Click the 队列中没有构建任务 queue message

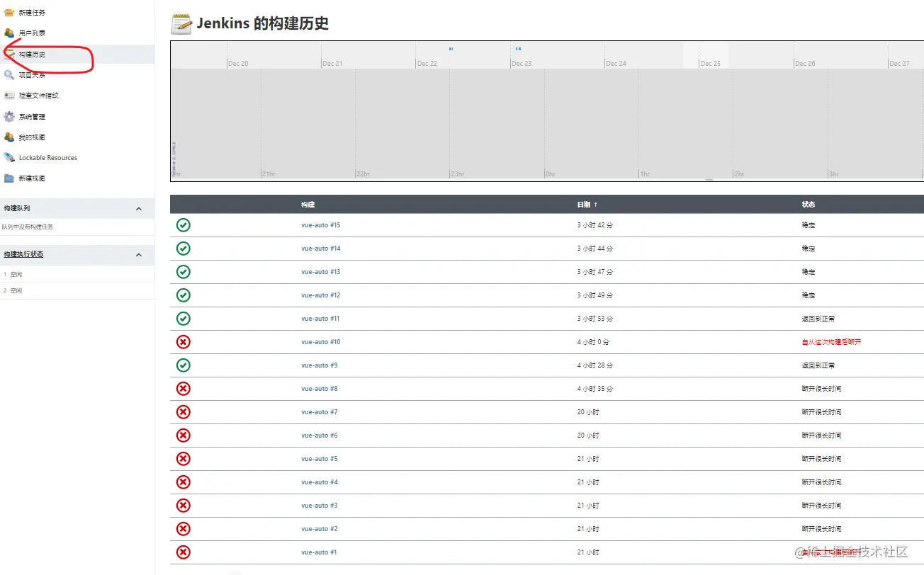[x=28, y=227]
